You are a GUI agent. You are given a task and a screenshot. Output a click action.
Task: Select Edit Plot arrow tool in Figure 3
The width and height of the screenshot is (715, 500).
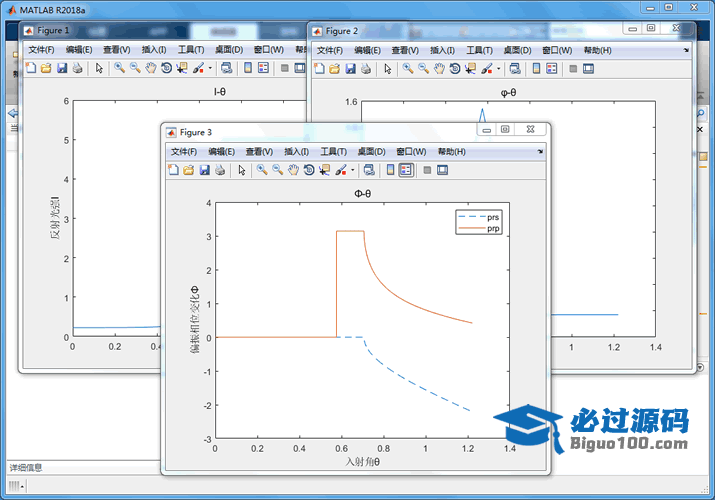click(242, 170)
